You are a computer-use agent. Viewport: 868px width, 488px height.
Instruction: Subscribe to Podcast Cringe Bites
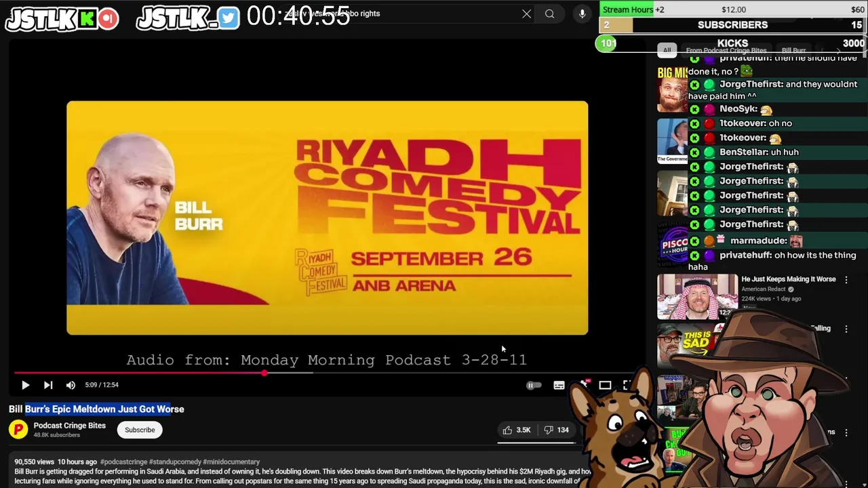pyautogui.click(x=140, y=430)
